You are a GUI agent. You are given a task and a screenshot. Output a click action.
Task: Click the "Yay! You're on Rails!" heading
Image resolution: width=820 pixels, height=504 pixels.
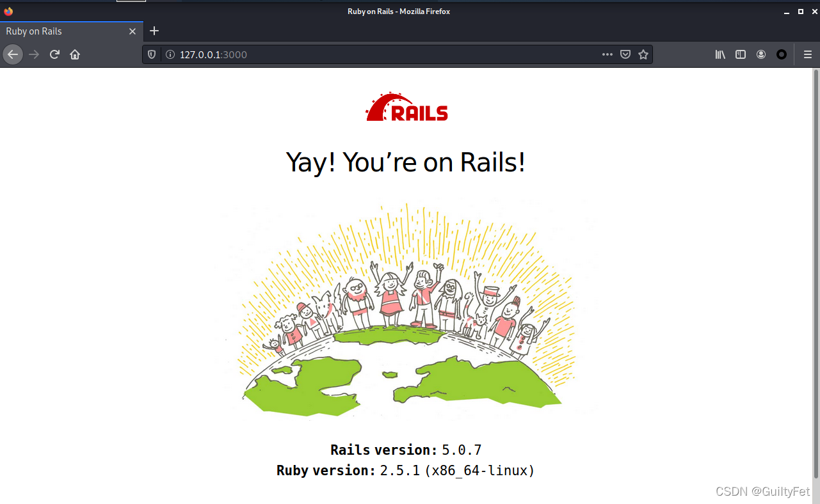tap(406, 162)
